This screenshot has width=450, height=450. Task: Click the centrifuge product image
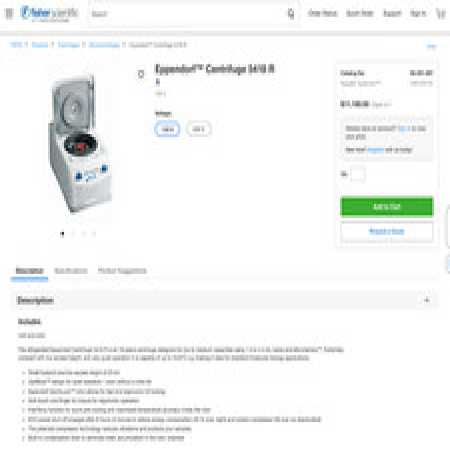point(79,144)
